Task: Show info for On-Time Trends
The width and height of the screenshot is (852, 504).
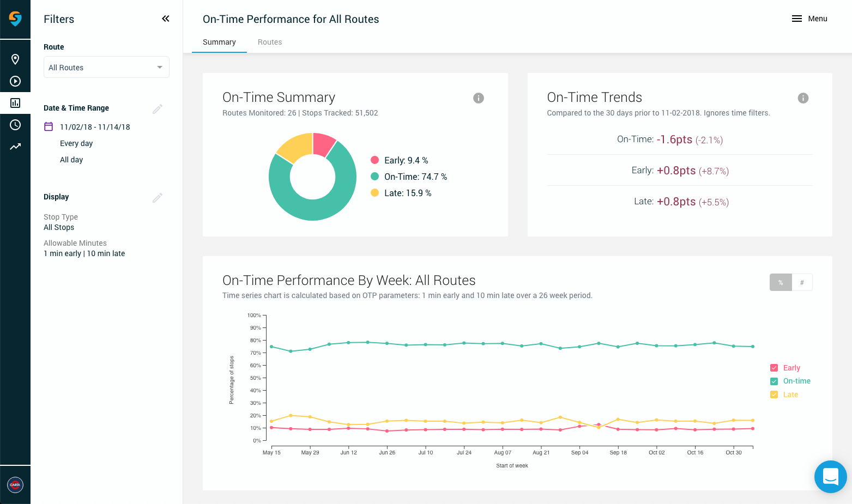Action: (x=803, y=98)
